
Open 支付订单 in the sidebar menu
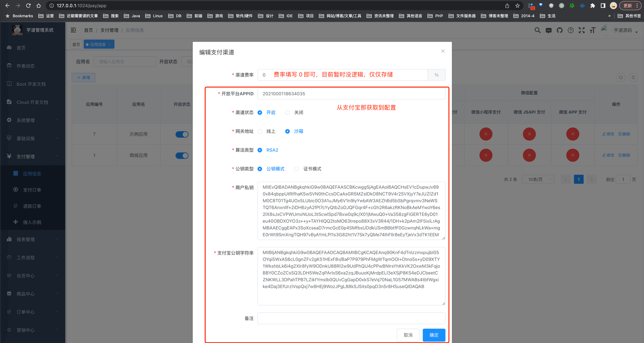pos(32,190)
